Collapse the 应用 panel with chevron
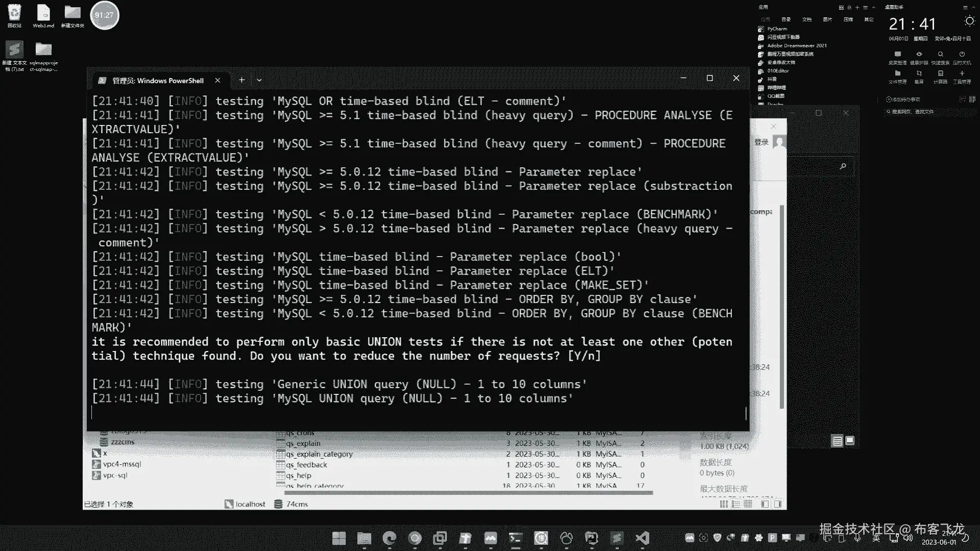 (x=873, y=7)
